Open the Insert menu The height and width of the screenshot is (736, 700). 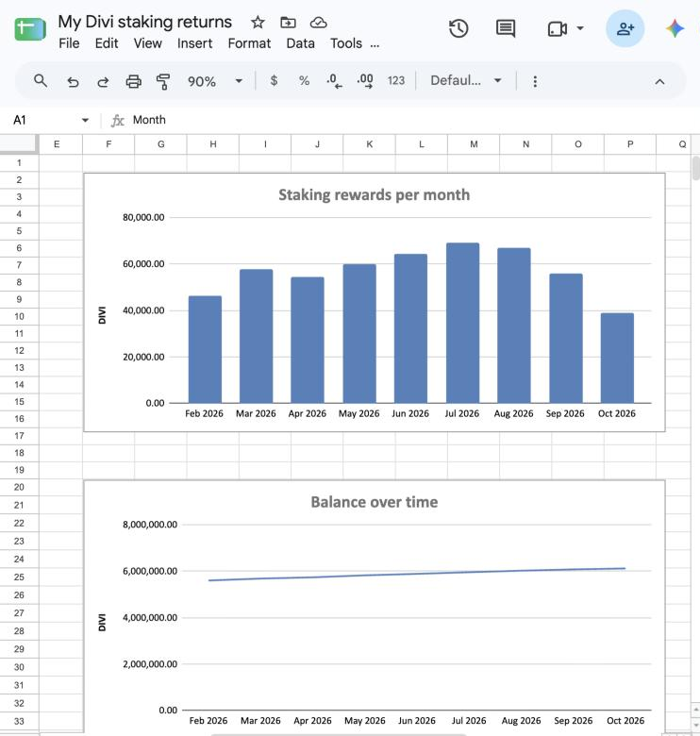194,43
